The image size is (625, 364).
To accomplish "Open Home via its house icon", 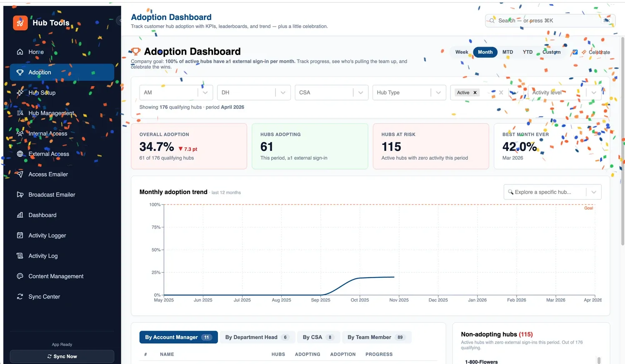I will (x=20, y=52).
